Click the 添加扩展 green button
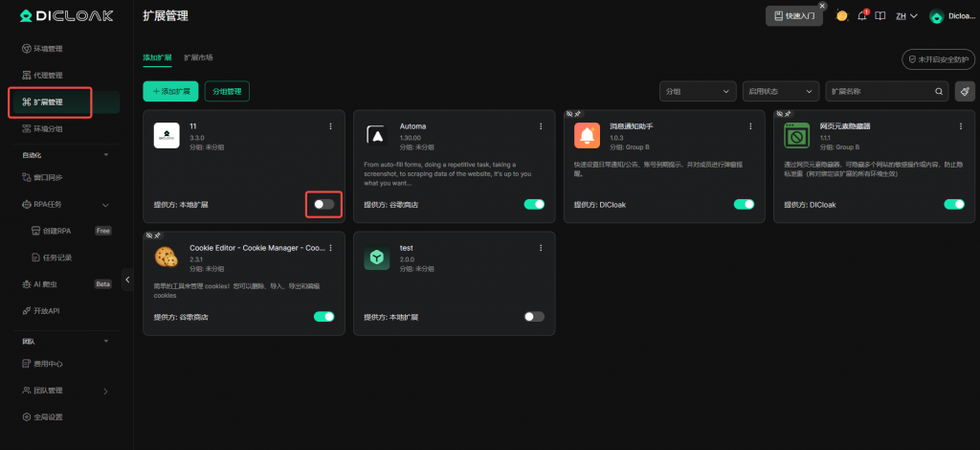 pos(170,91)
